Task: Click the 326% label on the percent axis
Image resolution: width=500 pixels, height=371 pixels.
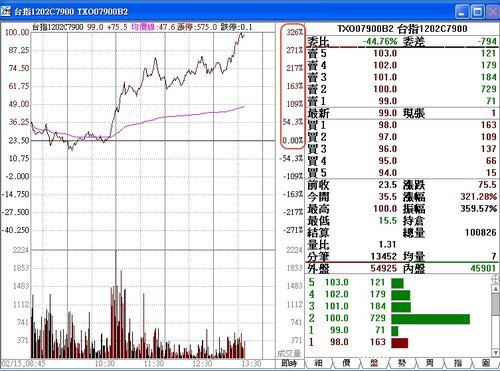Action: pos(295,32)
